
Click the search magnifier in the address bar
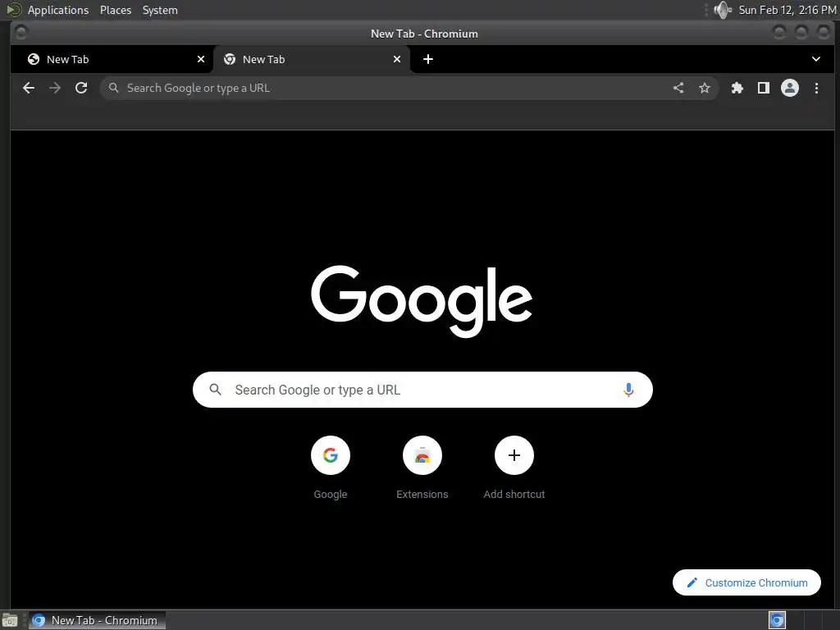[113, 88]
